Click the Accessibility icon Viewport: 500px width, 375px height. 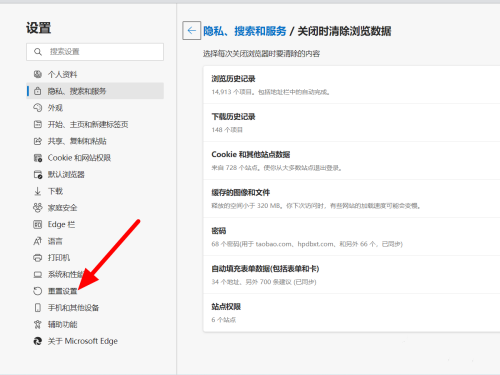tap(38, 324)
